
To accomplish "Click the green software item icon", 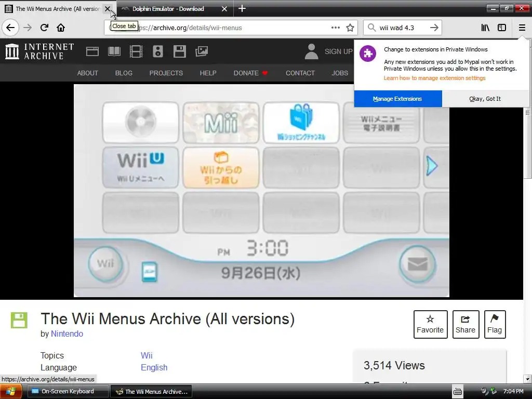I will (x=19, y=320).
